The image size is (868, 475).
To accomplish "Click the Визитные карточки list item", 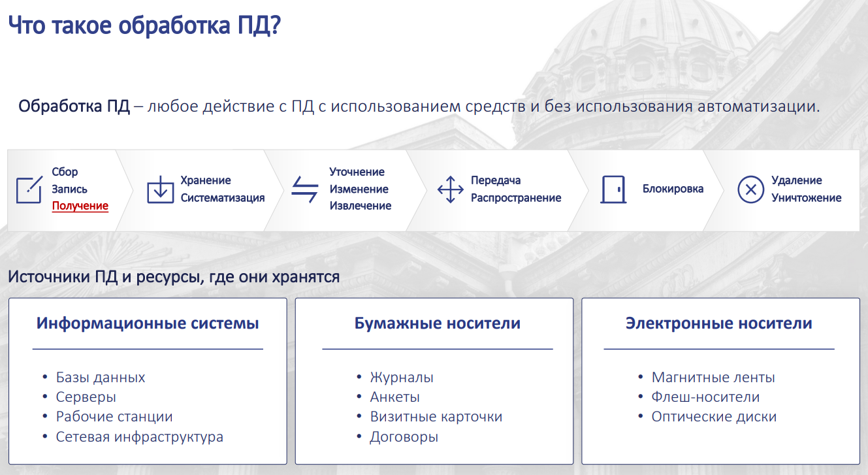I will (436, 417).
